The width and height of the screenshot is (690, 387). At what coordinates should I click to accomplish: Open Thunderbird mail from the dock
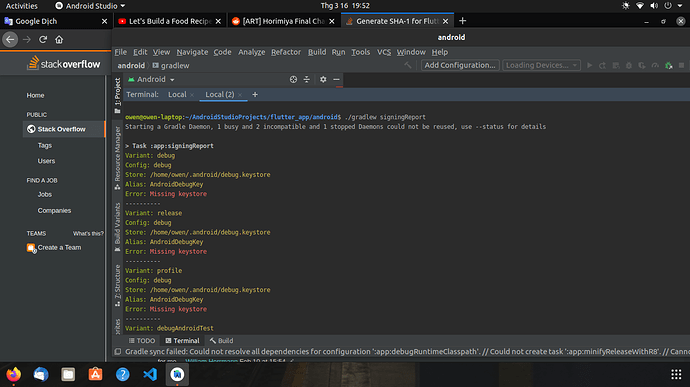[x=41, y=374]
